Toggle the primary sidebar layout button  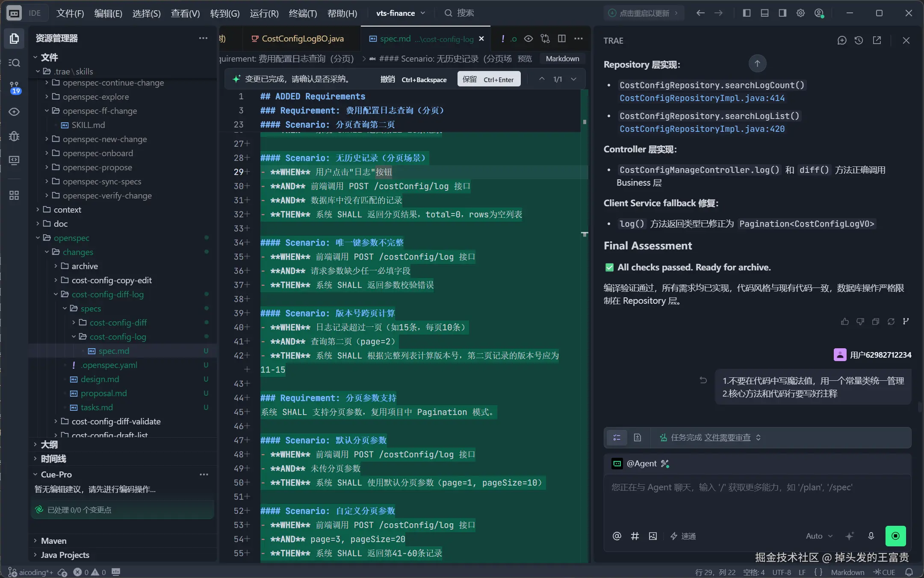(747, 13)
